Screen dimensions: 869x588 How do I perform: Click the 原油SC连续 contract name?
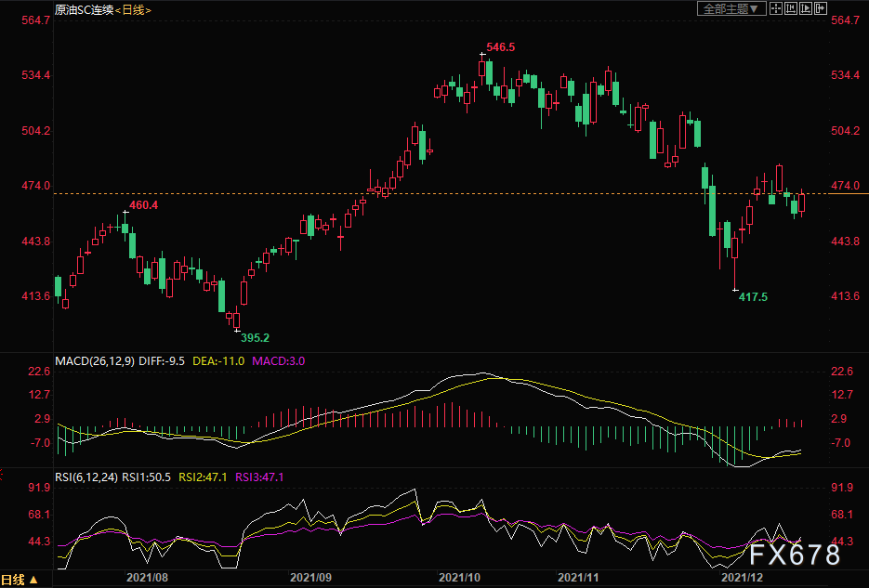coord(83,9)
